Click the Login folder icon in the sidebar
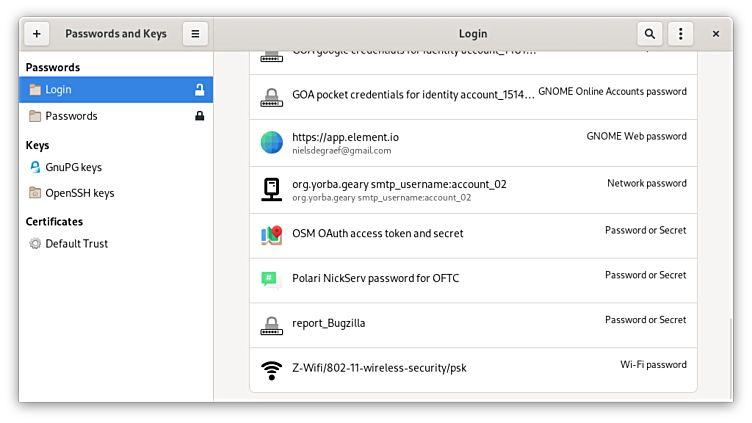752x423 pixels. [35, 90]
